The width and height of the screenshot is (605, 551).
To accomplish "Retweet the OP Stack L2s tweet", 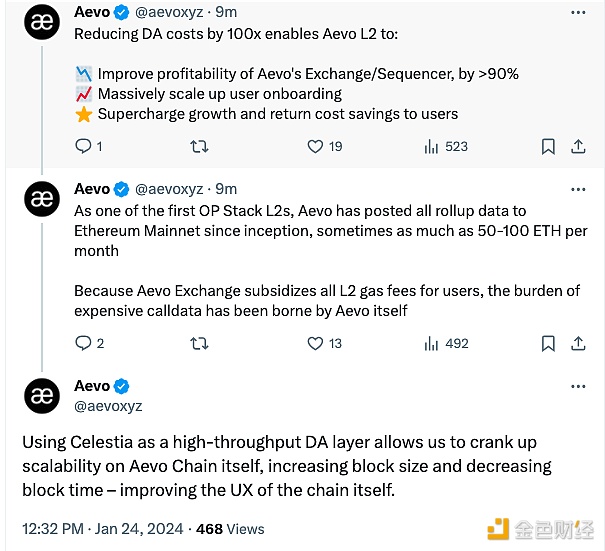I will [199, 343].
